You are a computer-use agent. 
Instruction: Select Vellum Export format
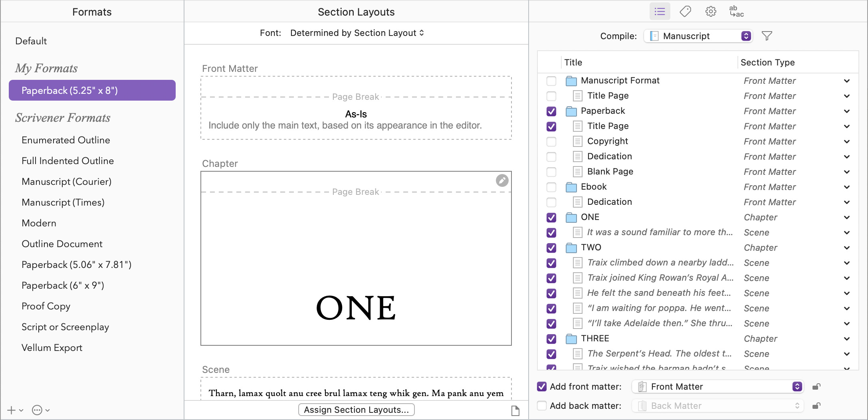(52, 348)
